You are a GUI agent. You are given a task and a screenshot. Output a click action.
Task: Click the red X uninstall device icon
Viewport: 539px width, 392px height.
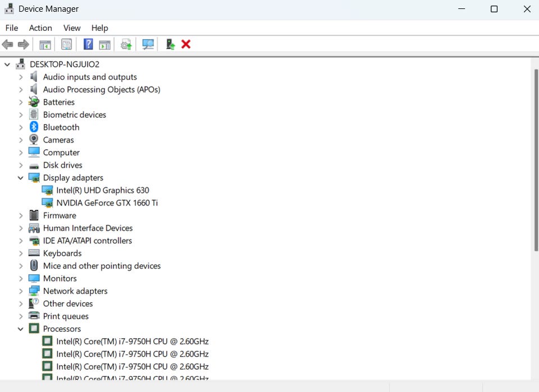186,44
